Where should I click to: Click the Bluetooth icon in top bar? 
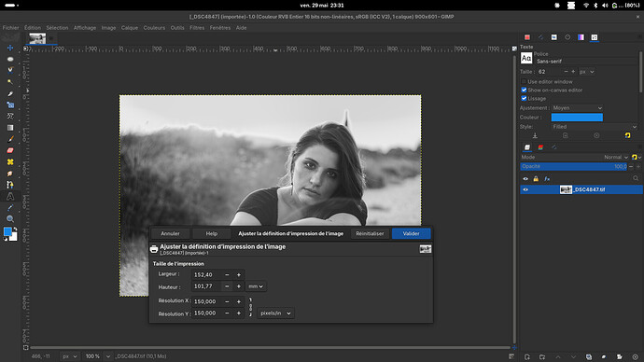595,6
